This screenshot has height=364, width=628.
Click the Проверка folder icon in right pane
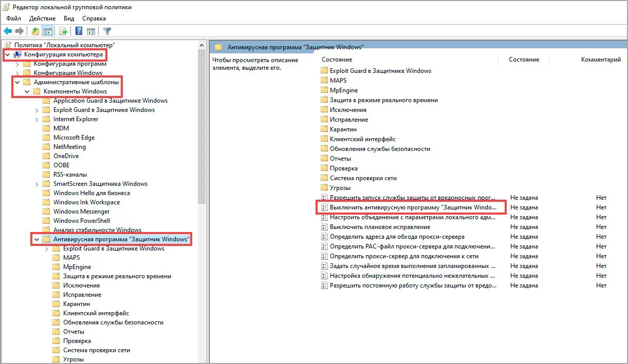pyautogui.click(x=324, y=168)
